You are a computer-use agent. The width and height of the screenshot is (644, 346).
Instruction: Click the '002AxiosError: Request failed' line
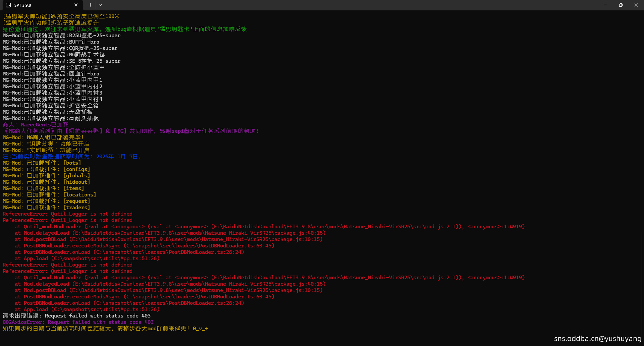point(78,322)
